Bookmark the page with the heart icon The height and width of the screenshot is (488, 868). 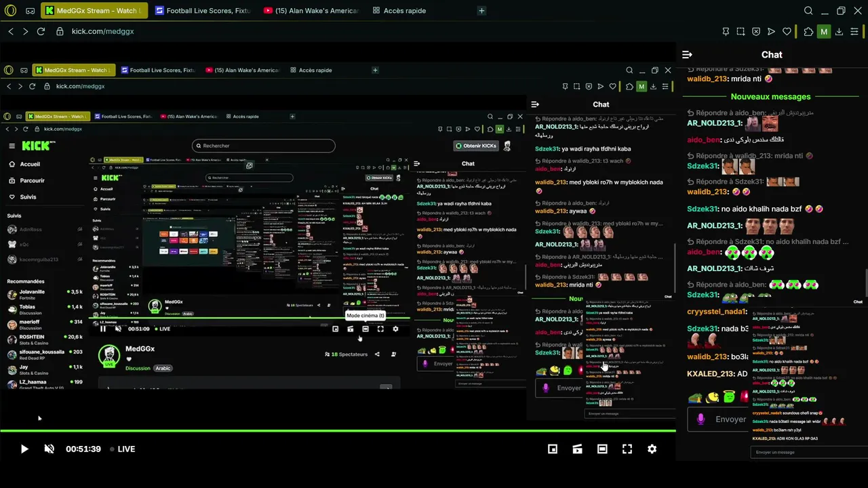pyautogui.click(x=787, y=31)
